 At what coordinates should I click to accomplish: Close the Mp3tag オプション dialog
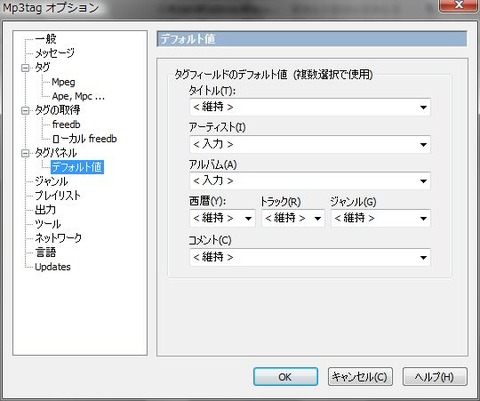click(x=459, y=5)
